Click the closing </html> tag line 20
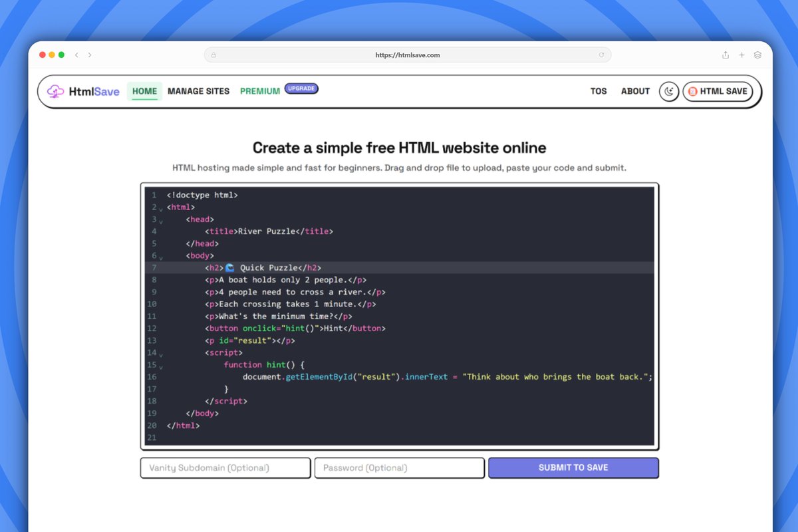This screenshot has height=532, width=798. [183, 425]
